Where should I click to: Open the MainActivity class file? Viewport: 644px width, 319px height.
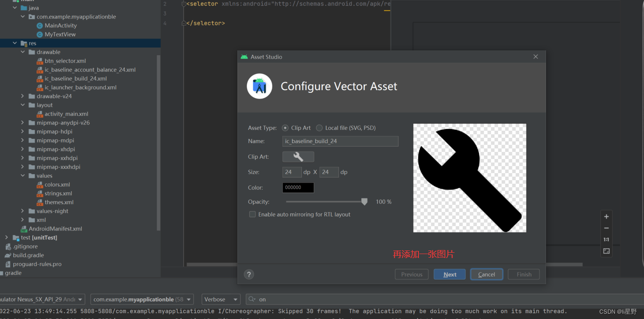(x=60, y=26)
